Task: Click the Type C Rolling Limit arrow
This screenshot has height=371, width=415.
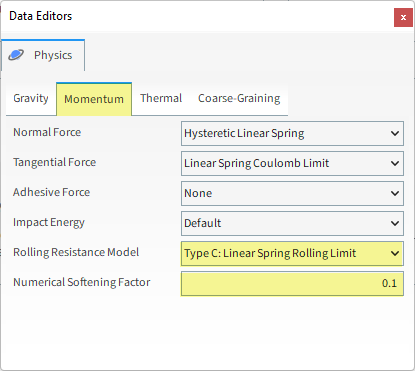Action: click(x=395, y=254)
